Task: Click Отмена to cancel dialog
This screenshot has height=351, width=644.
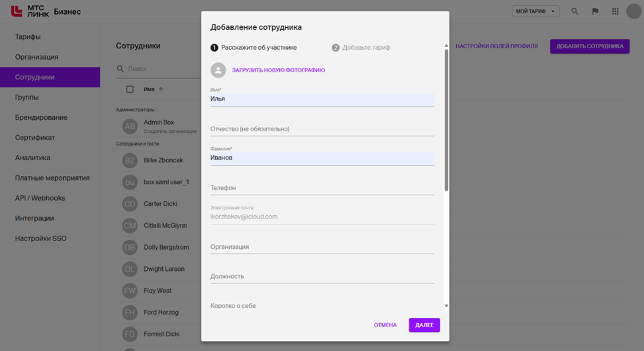Action: pyautogui.click(x=385, y=325)
